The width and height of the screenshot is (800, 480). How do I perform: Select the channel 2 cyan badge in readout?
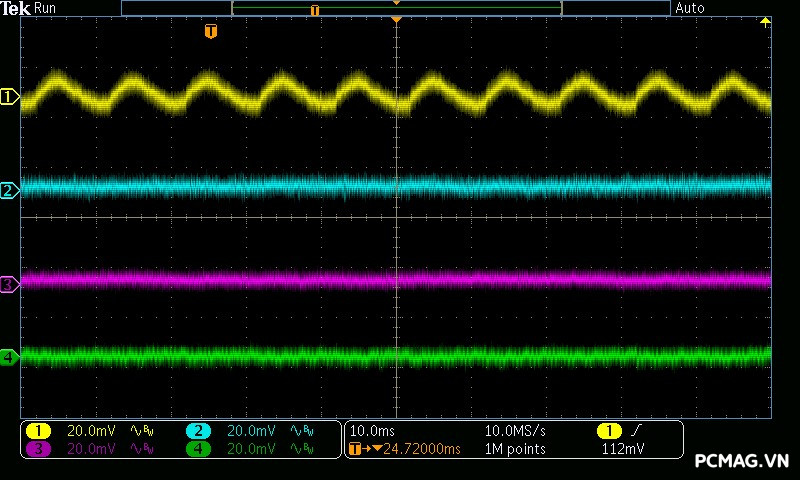coord(198,431)
